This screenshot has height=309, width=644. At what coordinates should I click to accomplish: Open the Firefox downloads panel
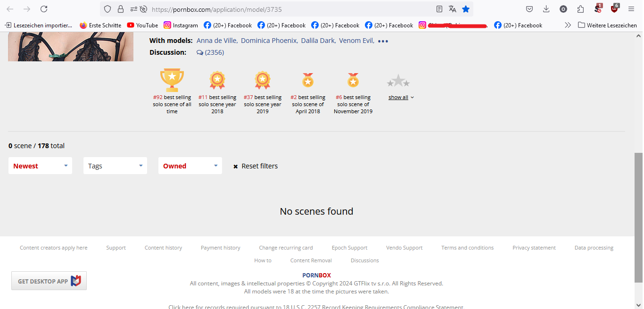coord(546,9)
